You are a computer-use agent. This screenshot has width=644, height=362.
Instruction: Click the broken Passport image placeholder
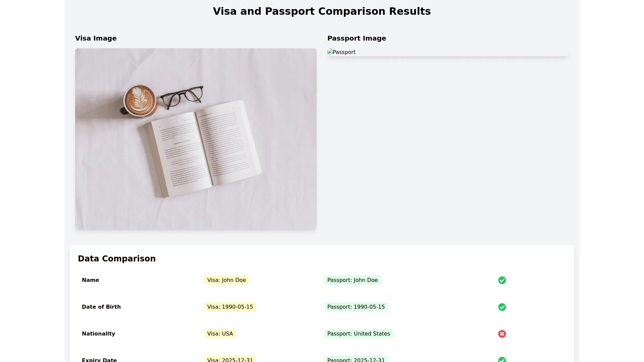point(341,52)
